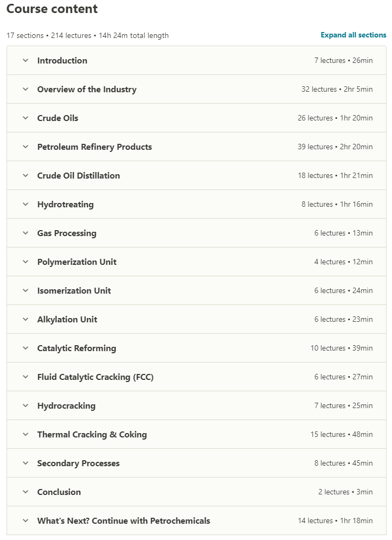Click Introduction 7 lectures 26min label
Screen dimensions: 392x540
point(343,61)
